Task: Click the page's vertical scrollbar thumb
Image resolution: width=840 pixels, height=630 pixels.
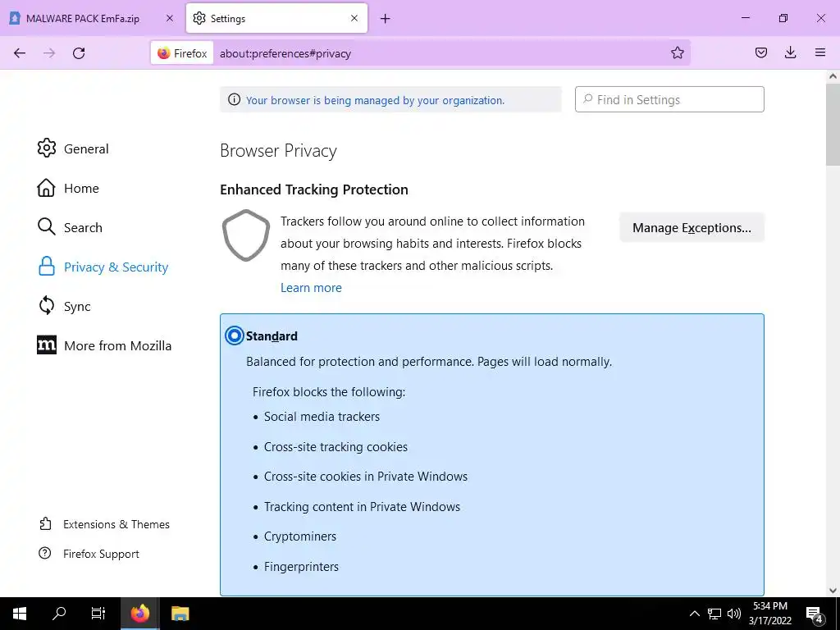Action: coord(833,125)
